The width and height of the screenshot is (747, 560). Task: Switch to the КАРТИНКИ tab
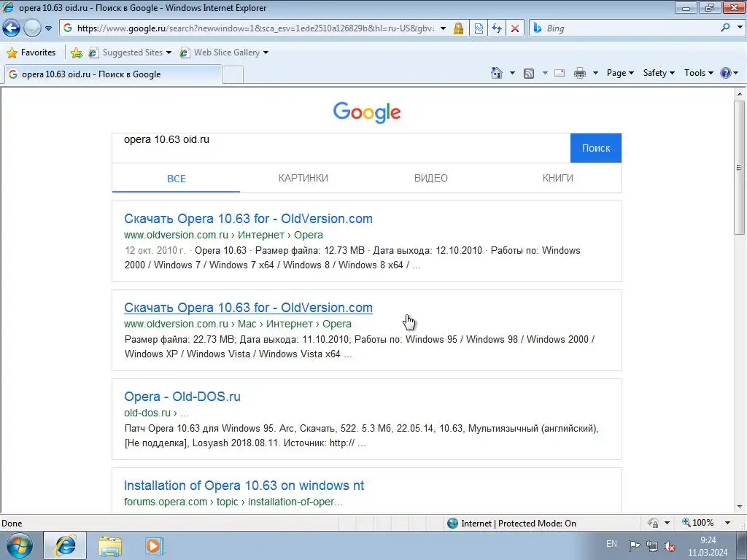coord(303,178)
